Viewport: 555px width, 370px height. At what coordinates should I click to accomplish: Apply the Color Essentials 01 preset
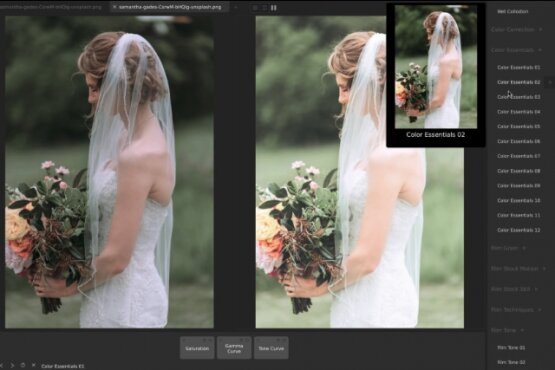click(519, 67)
